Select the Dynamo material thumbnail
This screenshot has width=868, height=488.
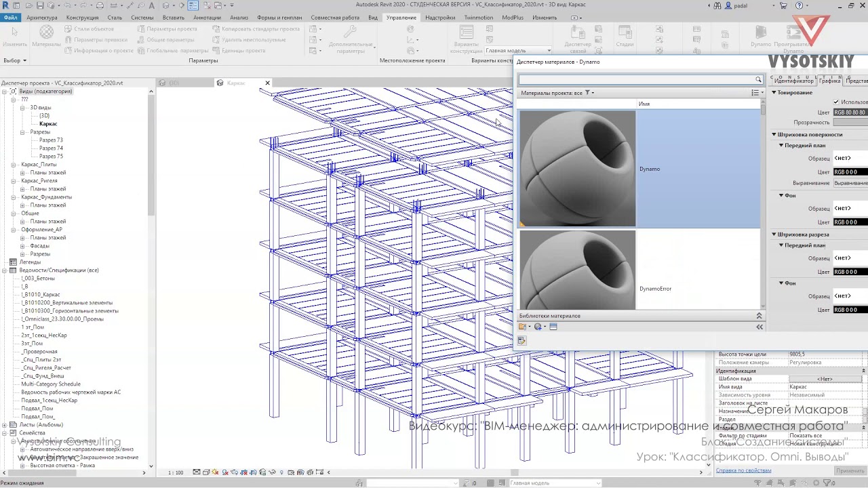coord(578,169)
